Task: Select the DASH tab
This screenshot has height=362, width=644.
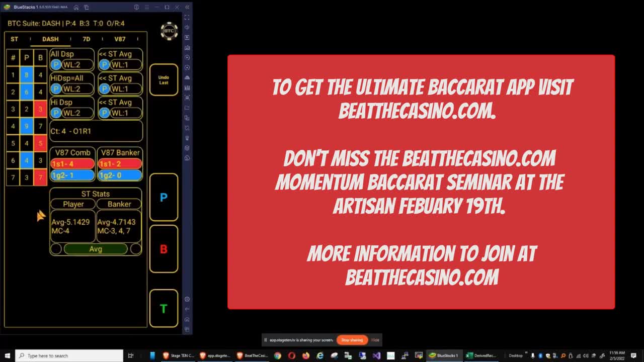Action: pos(50,39)
